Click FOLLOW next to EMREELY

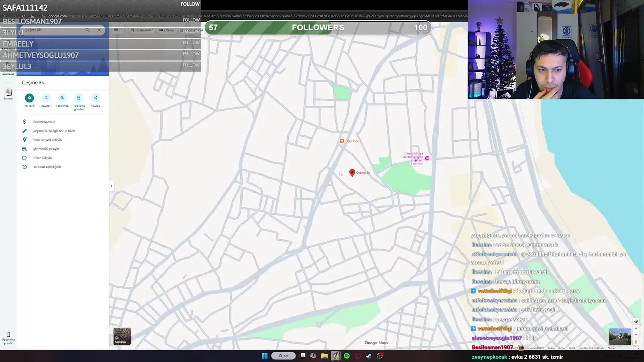[191, 42]
